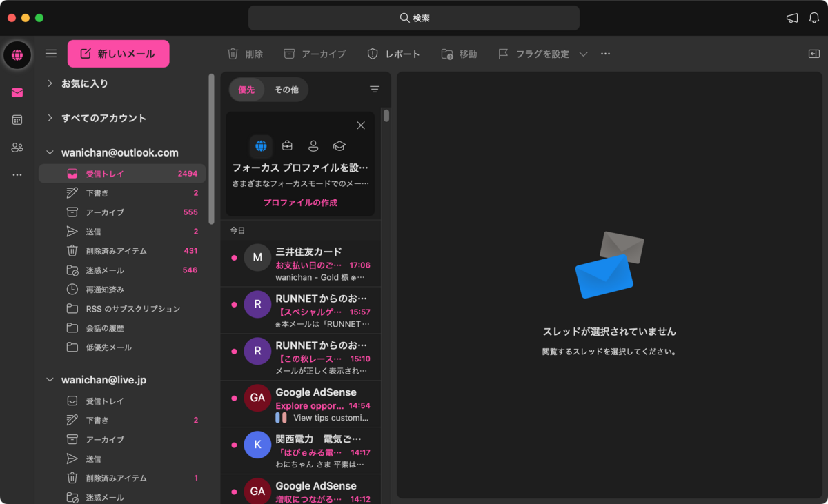Open the 関西電力 email at 14:17

301,451
